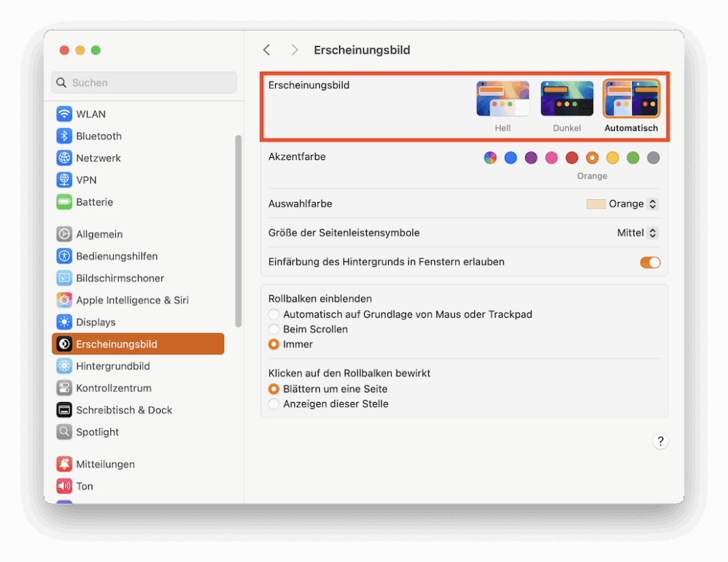The height and width of the screenshot is (562, 728).
Task: Click the Displays sun icon
Action: point(64,322)
